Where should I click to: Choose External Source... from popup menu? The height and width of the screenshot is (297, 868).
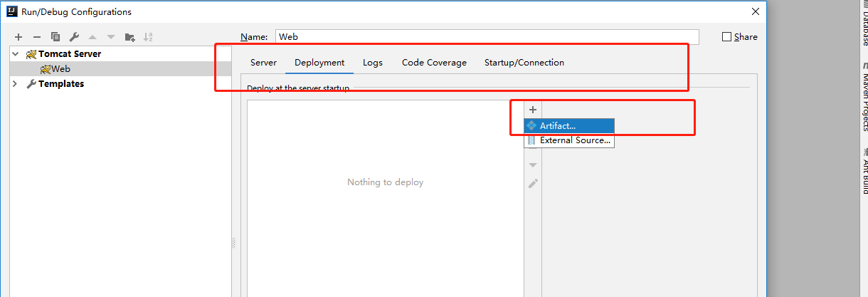pos(569,140)
